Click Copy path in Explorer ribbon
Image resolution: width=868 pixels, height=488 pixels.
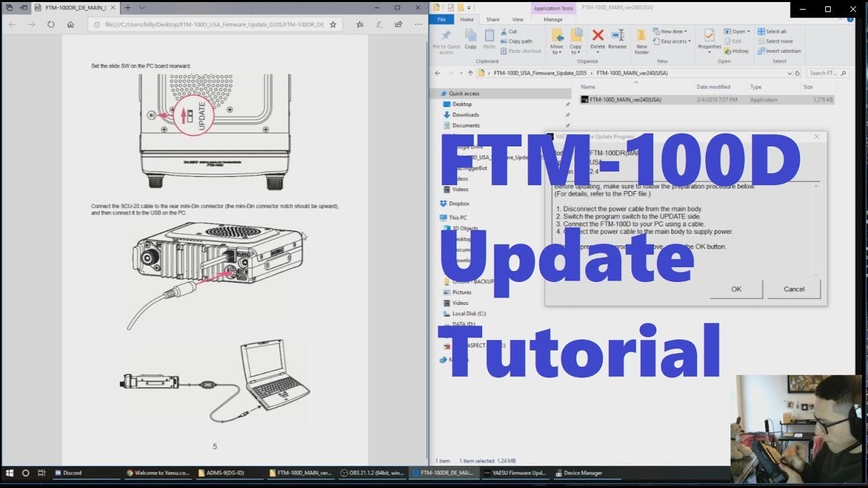517,41
